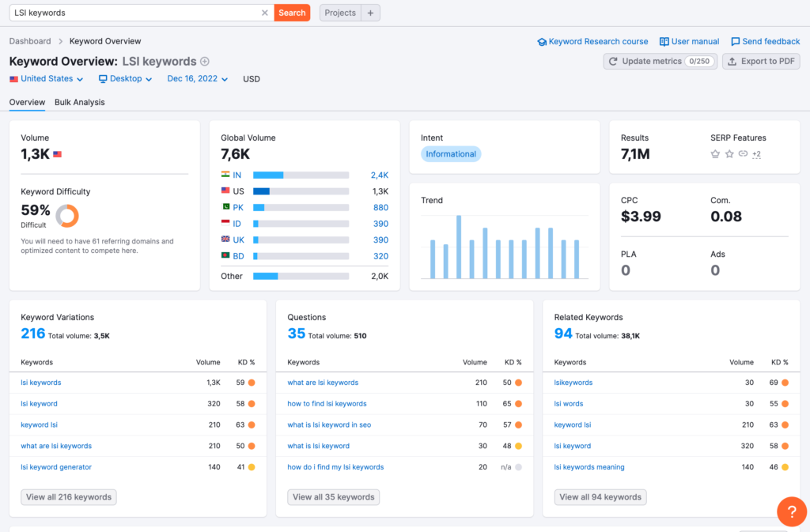This screenshot has width=810, height=532.
Task: Go to the Dashboard breadcrumb
Action: click(30, 41)
